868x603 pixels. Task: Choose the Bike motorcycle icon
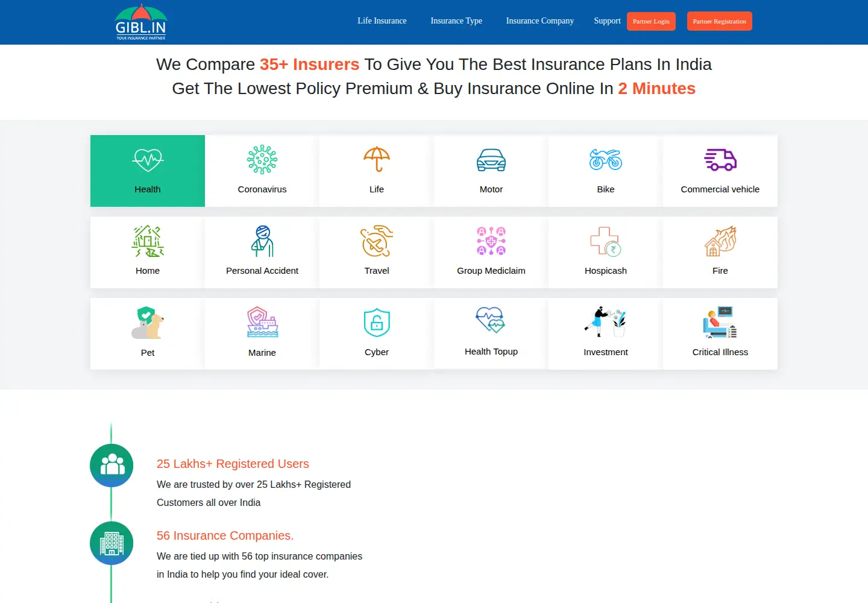(x=606, y=160)
